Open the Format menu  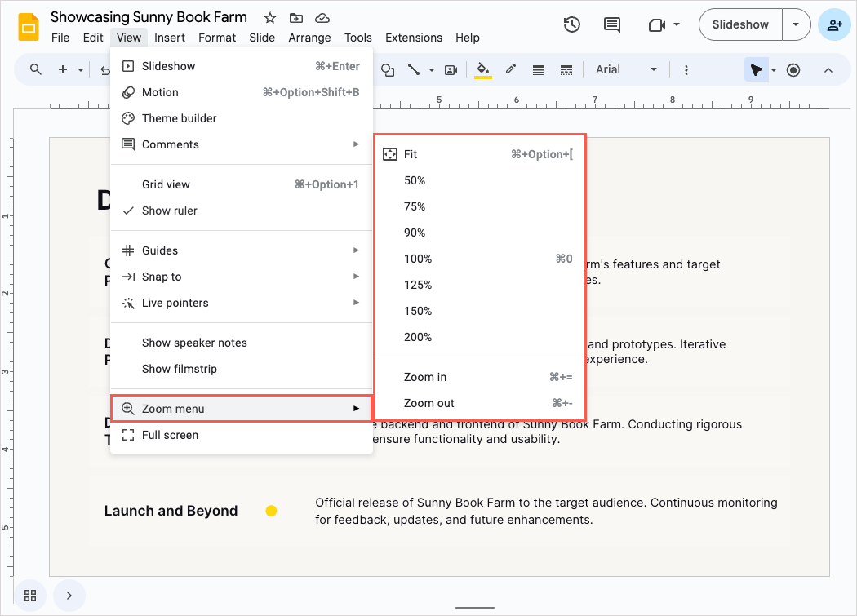click(x=217, y=38)
